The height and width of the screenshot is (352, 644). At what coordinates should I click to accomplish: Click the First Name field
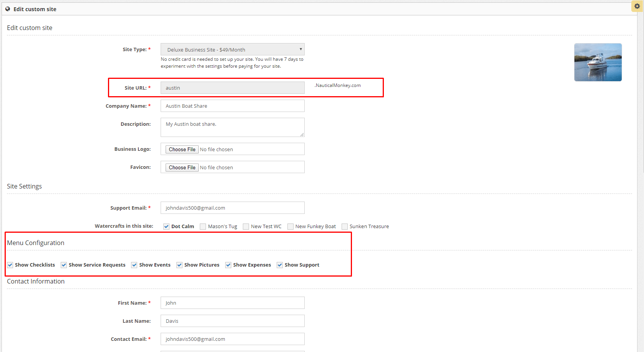pyautogui.click(x=232, y=303)
